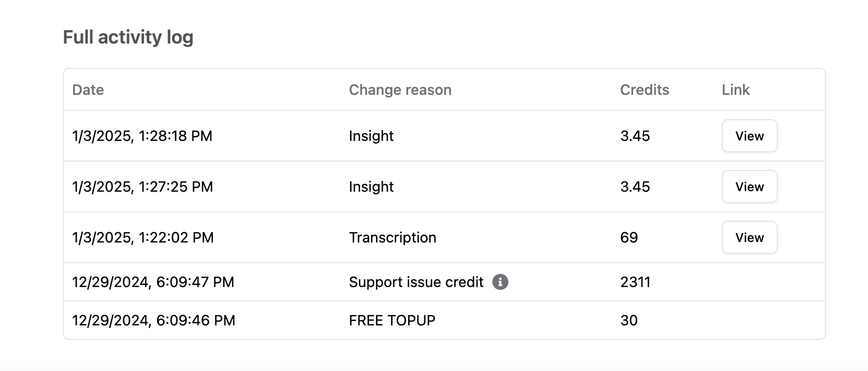Open View for the 1:27:25 PM Insight entry

(749, 187)
